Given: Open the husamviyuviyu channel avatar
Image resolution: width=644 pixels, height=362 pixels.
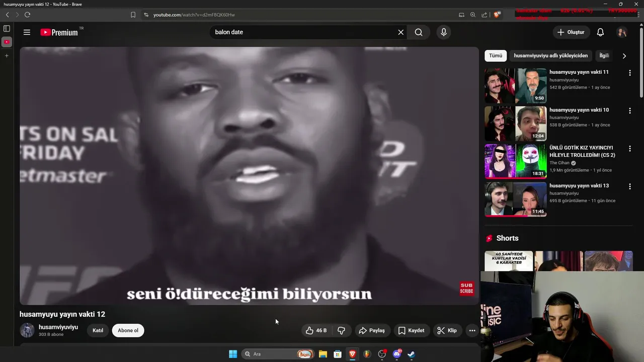Looking at the screenshot, I should point(27,330).
